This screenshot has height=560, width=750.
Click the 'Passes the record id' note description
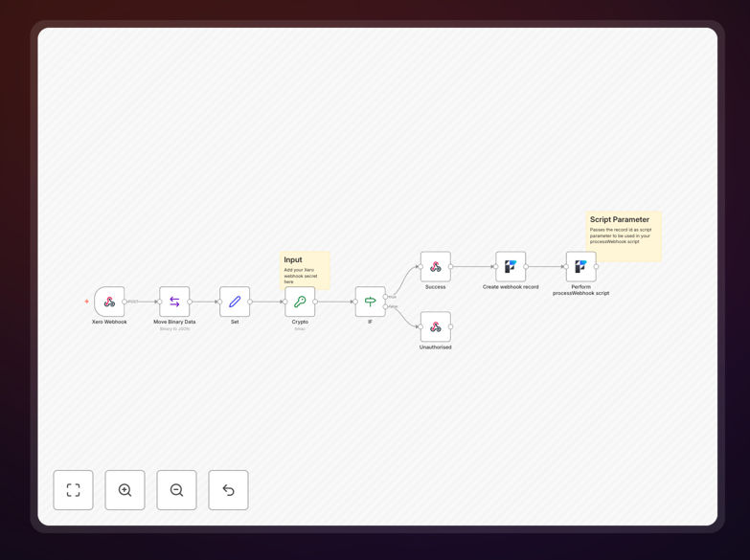point(621,235)
